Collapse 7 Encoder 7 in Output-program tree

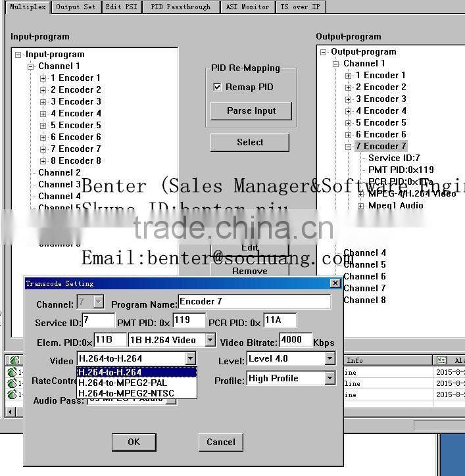coord(349,147)
